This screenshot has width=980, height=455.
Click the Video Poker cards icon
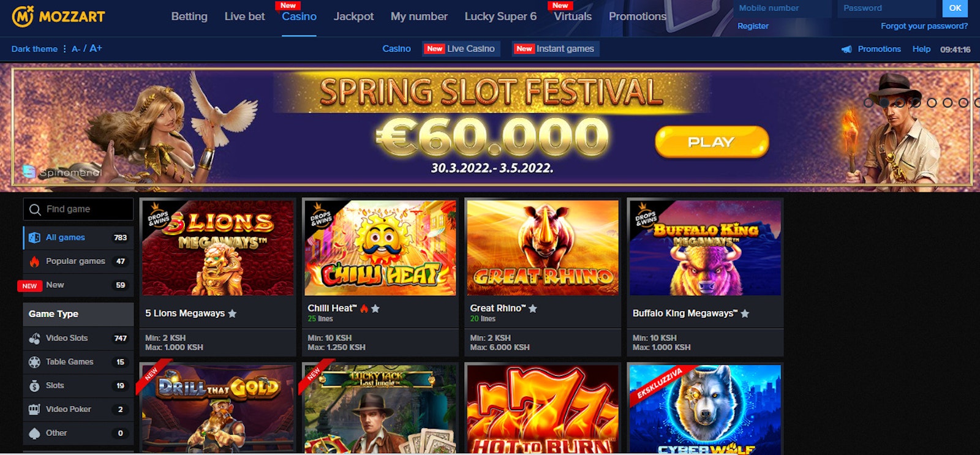tap(34, 409)
